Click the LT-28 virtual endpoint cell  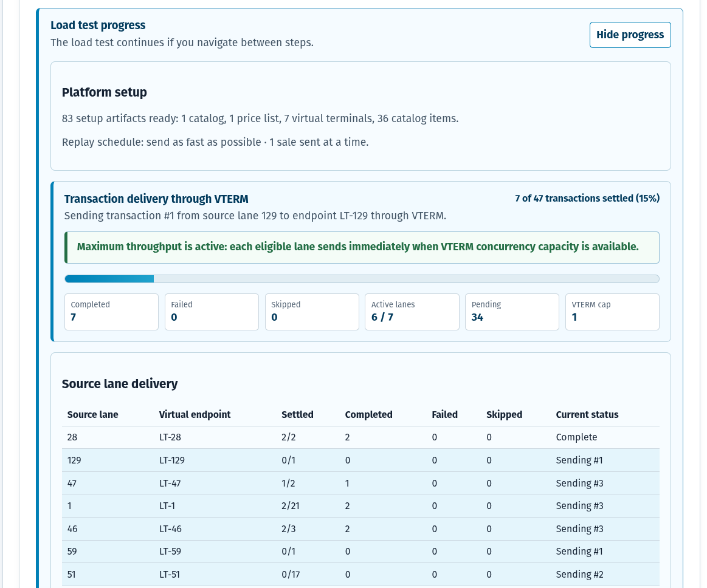(170, 437)
